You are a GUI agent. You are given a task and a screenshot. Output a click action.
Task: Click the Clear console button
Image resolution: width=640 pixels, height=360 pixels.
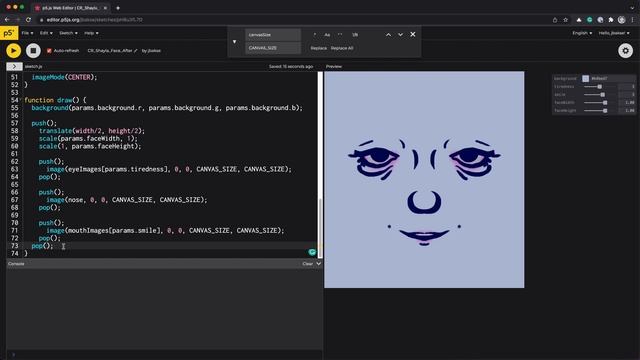pyautogui.click(x=307, y=264)
